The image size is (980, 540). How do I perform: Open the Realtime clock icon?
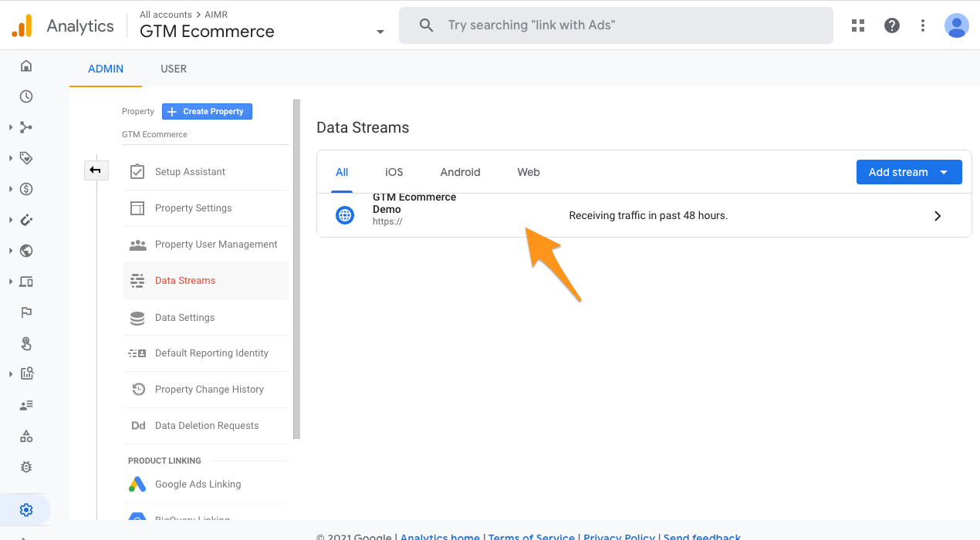(26, 96)
